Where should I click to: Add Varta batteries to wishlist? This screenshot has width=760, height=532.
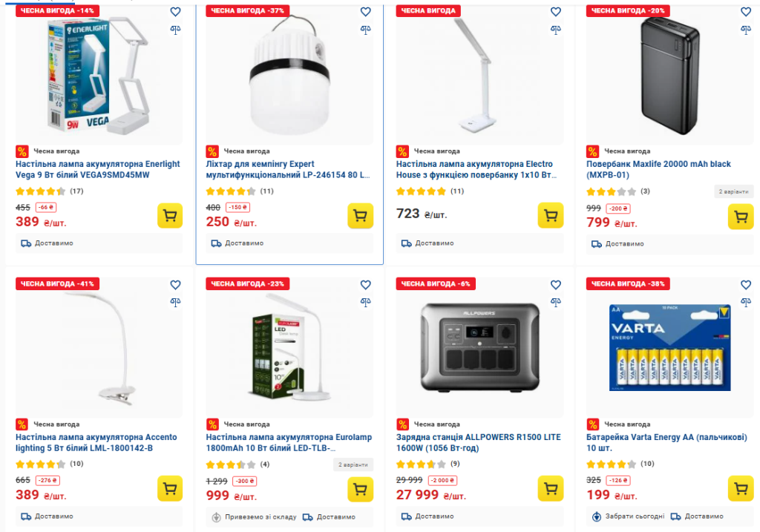click(x=745, y=285)
